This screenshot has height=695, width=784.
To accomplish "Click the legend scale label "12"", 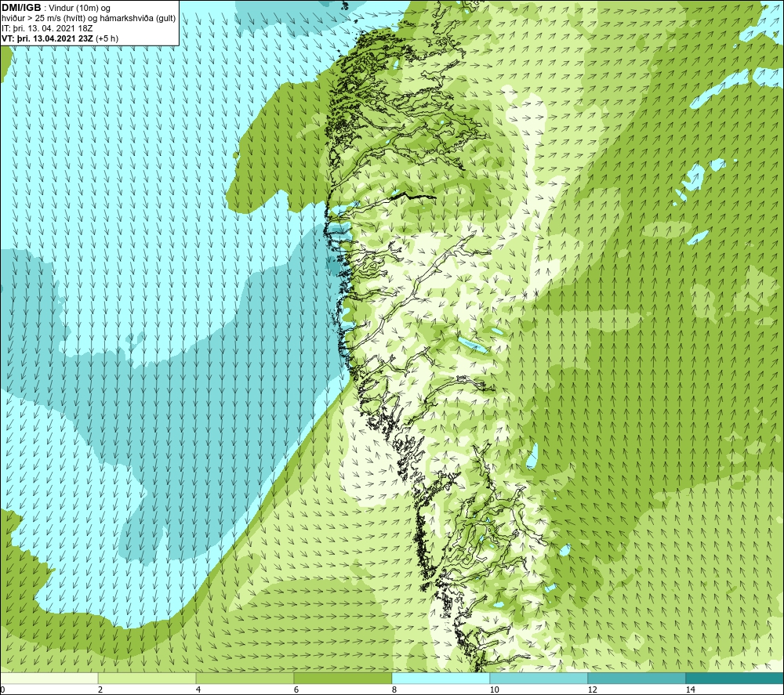I will pos(593,690).
